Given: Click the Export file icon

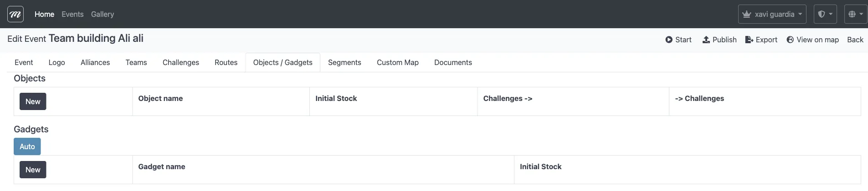Looking at the screenshot, I should [x=749, y=40].
